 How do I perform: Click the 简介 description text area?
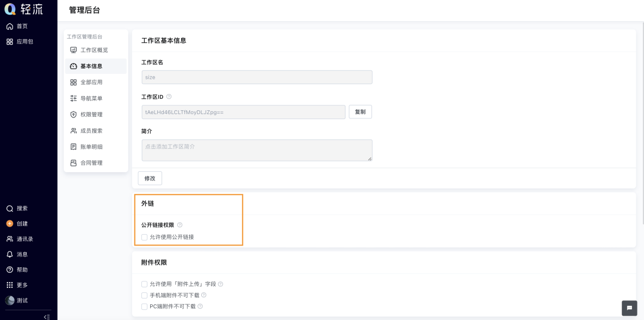(257, 150)
